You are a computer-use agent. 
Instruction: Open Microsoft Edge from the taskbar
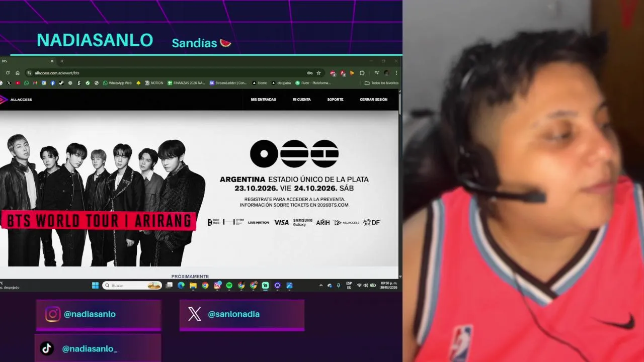point(181,286)
